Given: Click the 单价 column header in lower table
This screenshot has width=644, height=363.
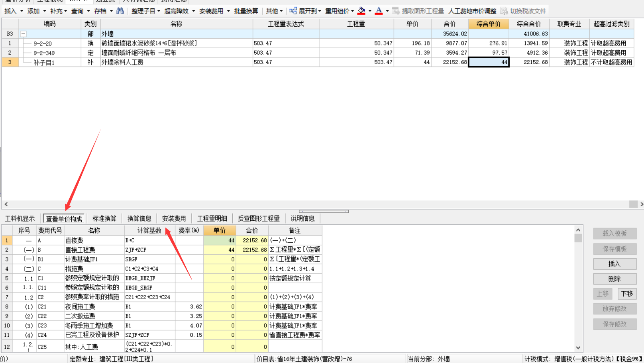Looking at the screenshot, I should pos(220,230).
